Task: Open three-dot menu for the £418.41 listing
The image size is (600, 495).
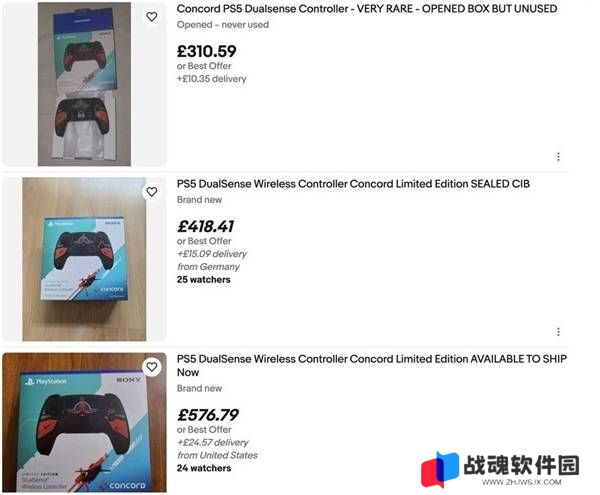Action: click(558, 332)
